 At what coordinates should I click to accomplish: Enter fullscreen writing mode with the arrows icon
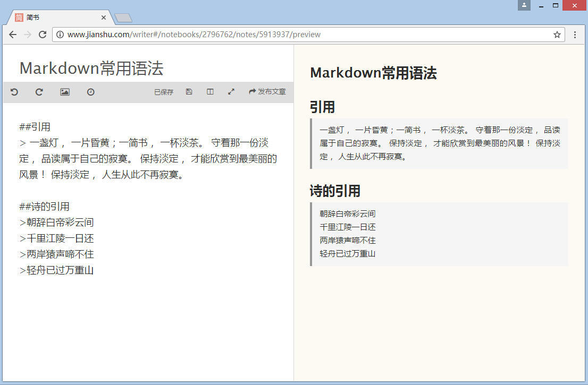click(x=231, y=92)
